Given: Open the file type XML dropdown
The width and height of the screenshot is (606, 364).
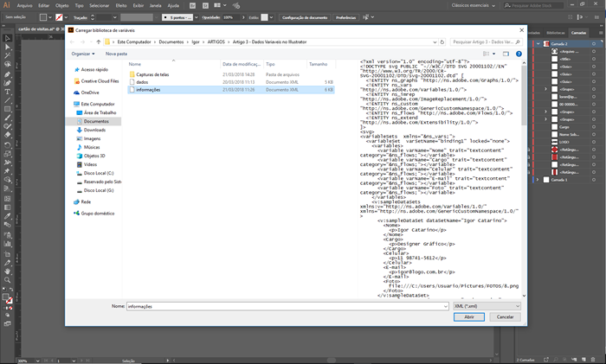Looking at the screenshot, I should pyautogui.click(x=487, y=306).
